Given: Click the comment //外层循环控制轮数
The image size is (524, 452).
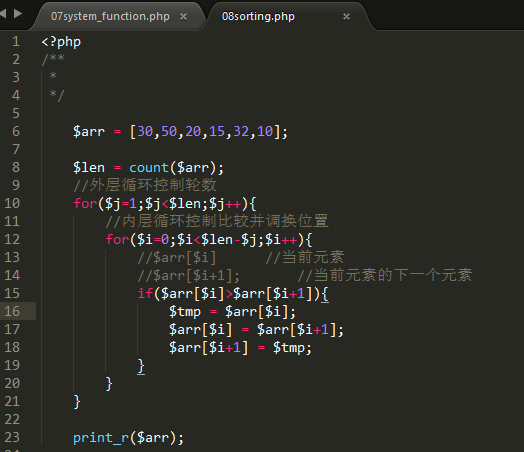Looking at the screenshot, I should click(x=145, y=185).
